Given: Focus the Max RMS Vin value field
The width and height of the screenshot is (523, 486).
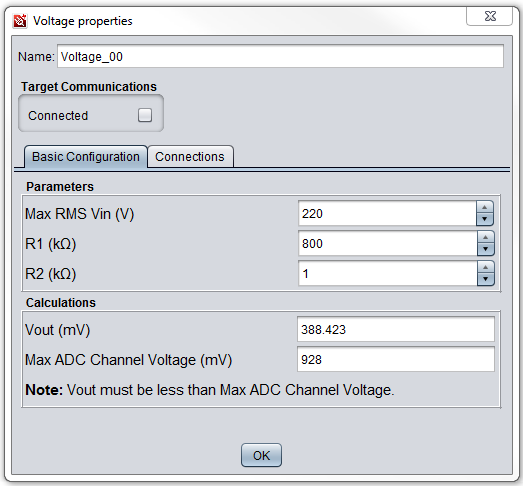Looking at the screenshot, I should [387, 213].
